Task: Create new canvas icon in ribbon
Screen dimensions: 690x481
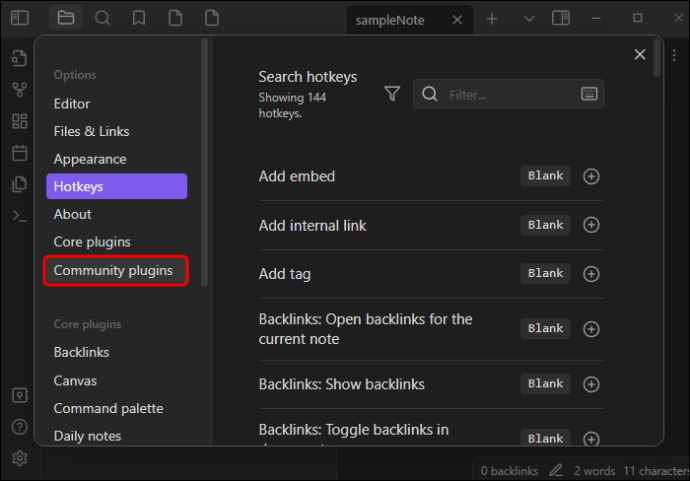Action: click(19, 121)
